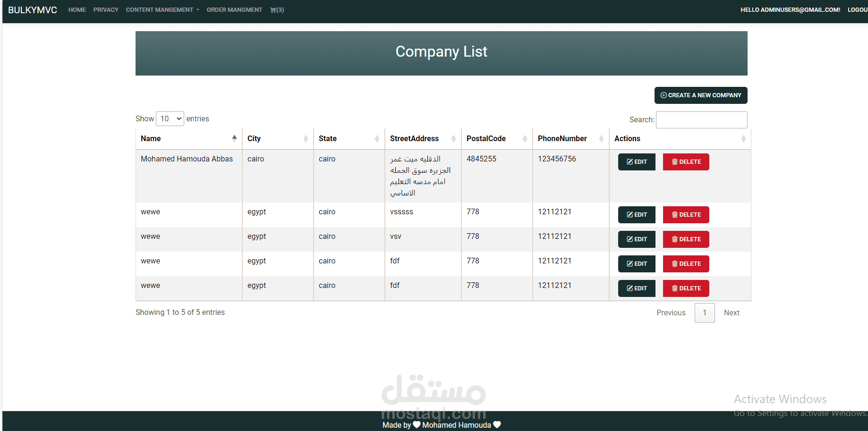Click the PhoneNumber column sort icon
The width and height of the screenshot is (868, 431).
click(x=601, y=139)
